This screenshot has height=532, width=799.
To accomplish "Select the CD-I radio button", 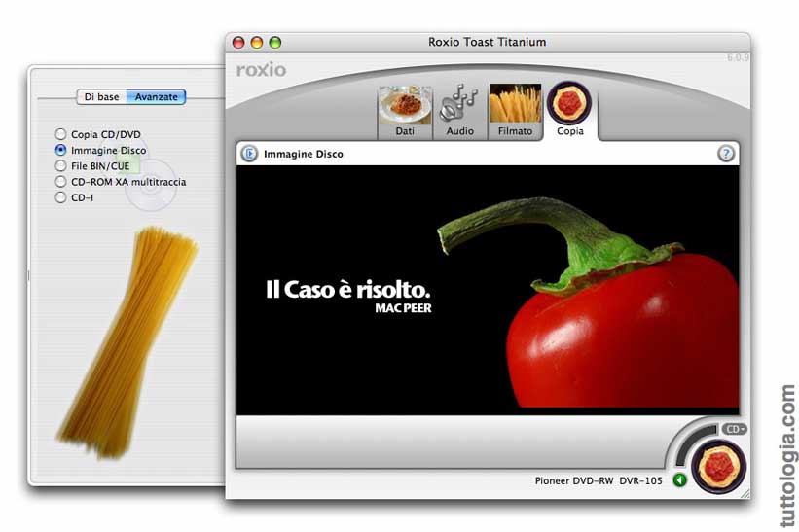I will pyautogui.click(x=74, y=197).
